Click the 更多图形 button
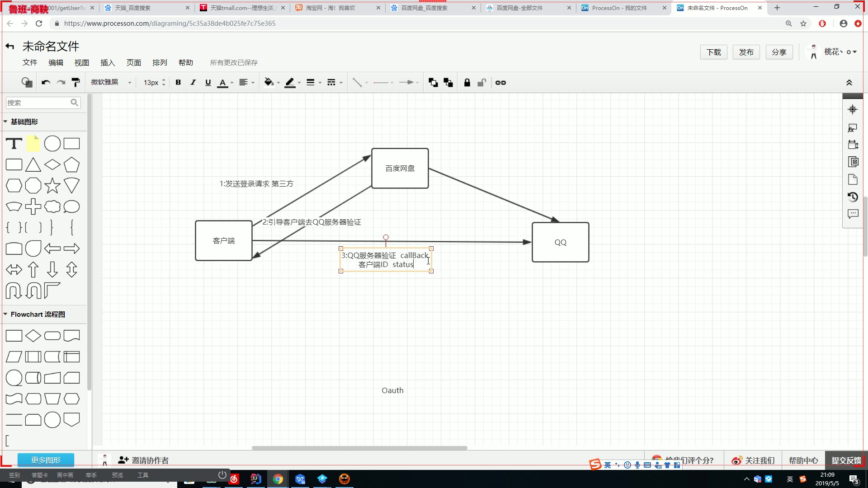 pos(46,460)
